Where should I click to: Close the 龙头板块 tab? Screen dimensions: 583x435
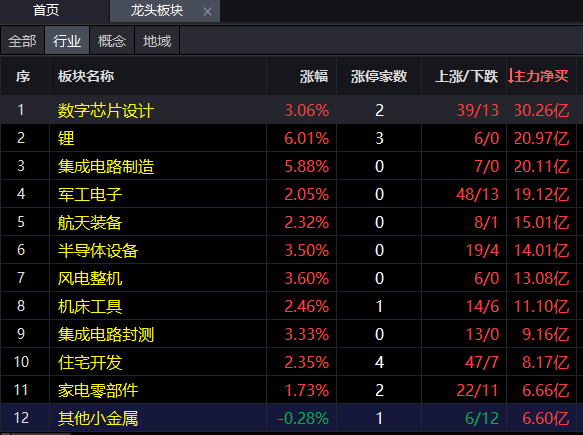pos(207,12)
